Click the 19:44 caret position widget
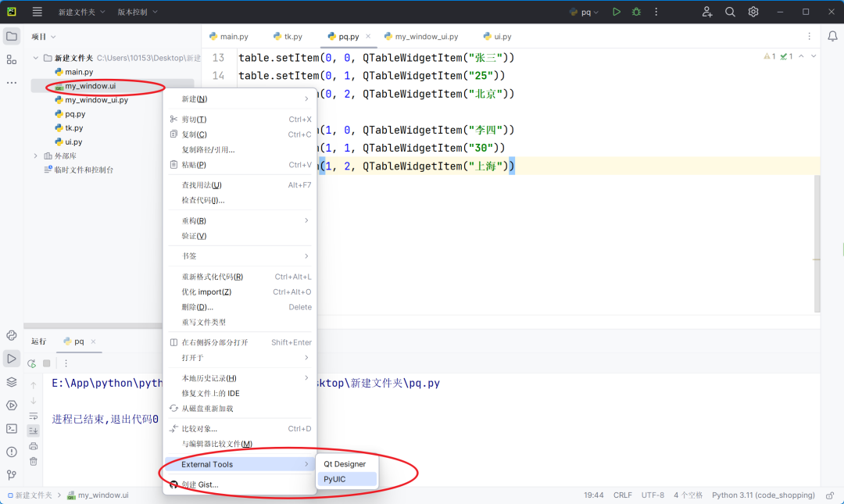 coord(594,495)
